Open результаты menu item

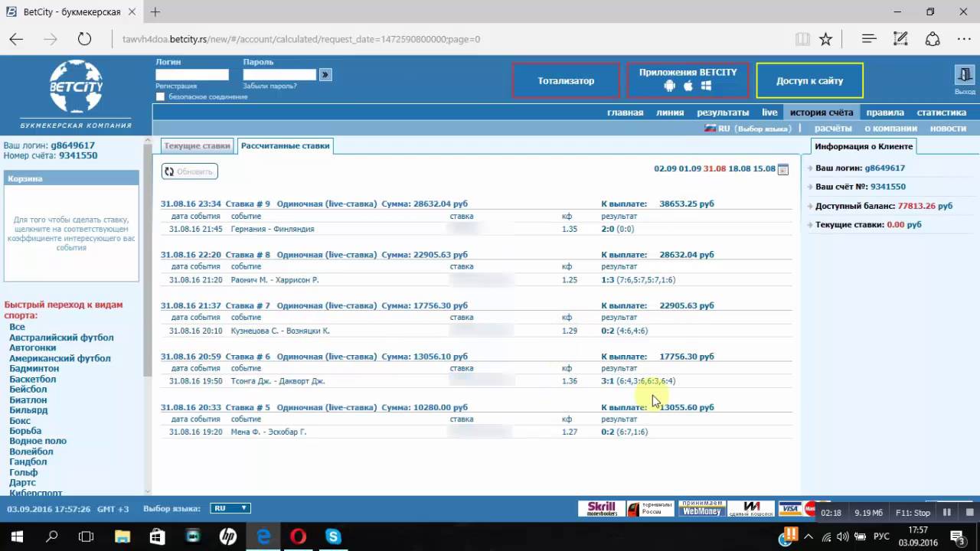tap(723, 112)
